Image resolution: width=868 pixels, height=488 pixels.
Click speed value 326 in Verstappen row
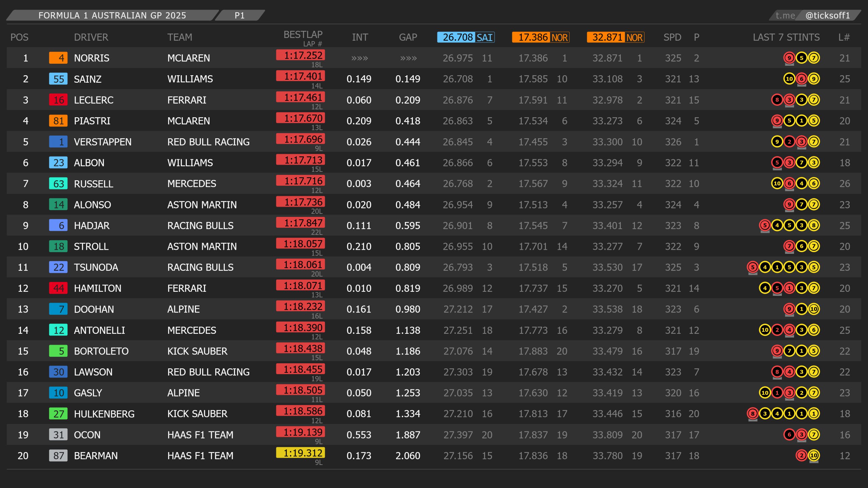(673, 142)
